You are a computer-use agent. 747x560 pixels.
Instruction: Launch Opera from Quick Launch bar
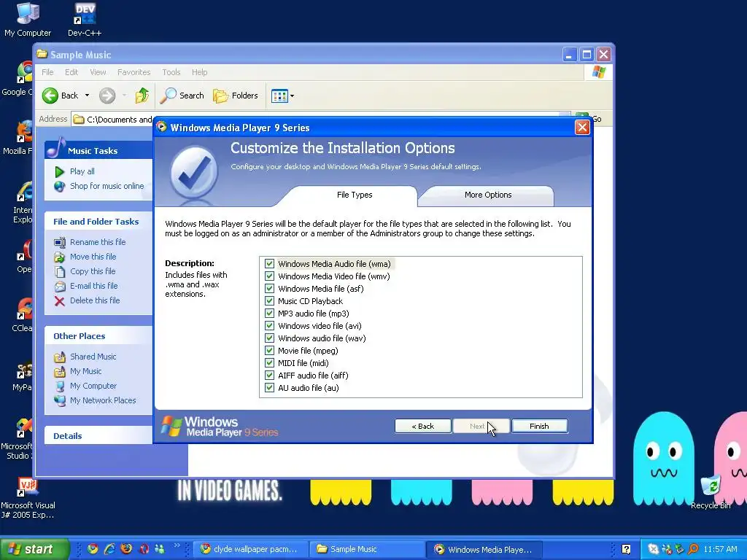(x=144, y=549)
